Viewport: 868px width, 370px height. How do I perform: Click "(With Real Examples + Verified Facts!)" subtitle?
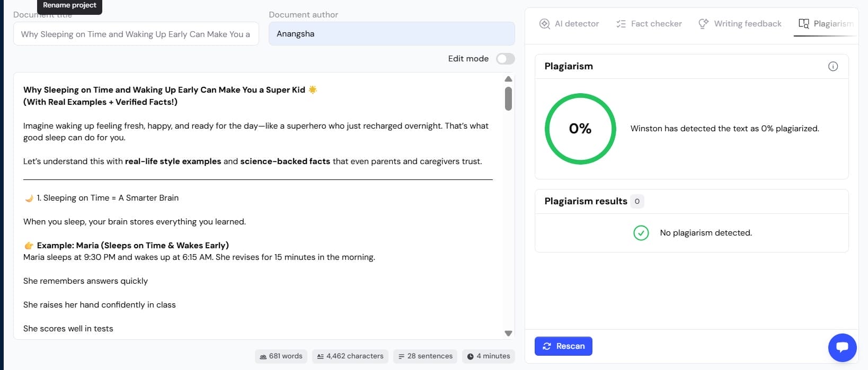[x=100, y=102]
